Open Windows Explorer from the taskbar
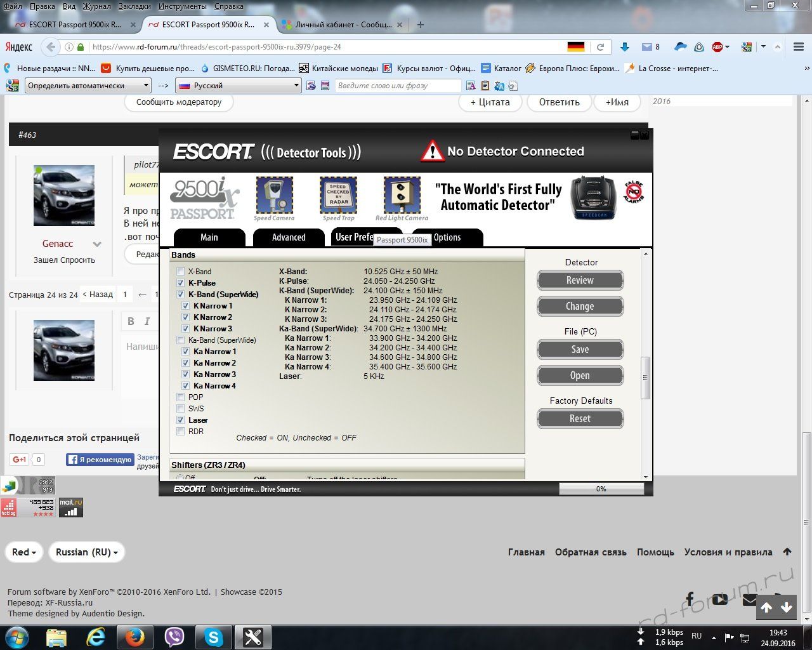Viewport: 812px width, 650px height. click(56, 637)
